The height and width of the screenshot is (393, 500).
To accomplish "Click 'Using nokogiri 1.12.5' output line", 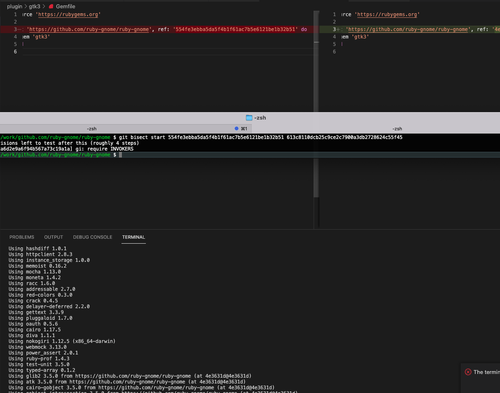I will coord(62,341).
